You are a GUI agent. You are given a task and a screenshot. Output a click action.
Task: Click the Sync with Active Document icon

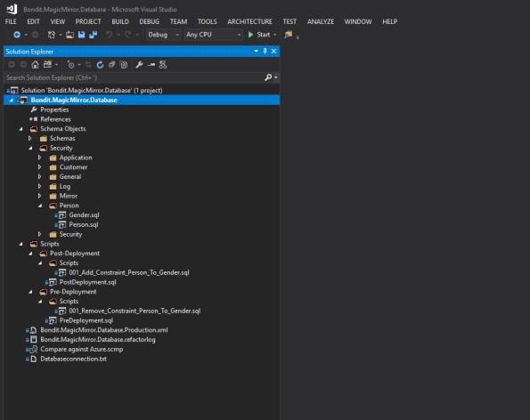pos(88,64)
